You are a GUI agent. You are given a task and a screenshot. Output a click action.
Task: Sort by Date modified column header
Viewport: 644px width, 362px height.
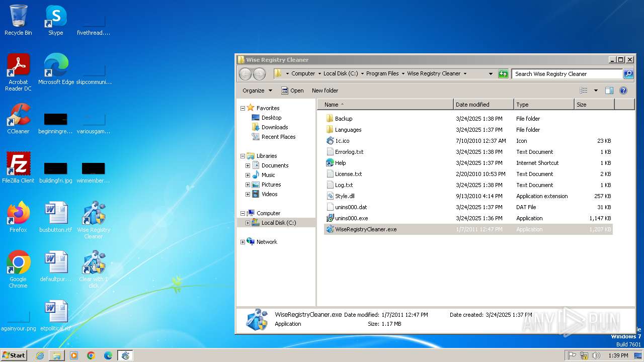(484, 105)
